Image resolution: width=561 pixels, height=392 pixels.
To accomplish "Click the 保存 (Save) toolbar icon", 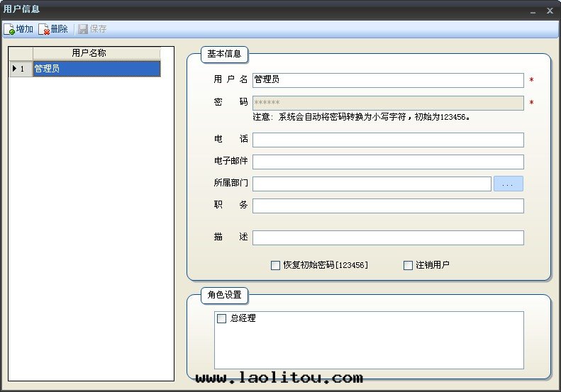I will point(83,29).
